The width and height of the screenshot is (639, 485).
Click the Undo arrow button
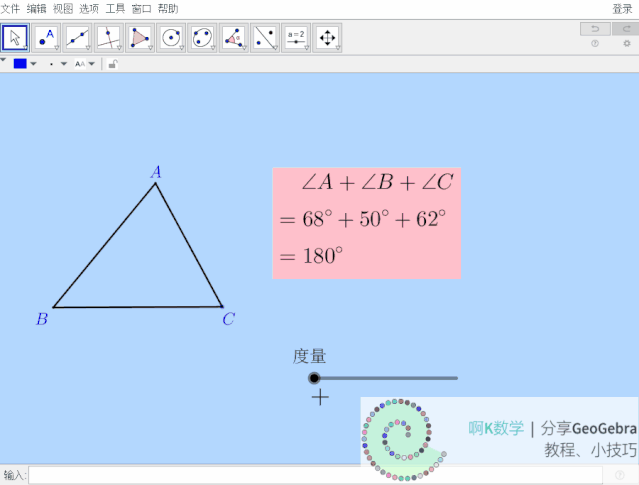(x=595, y=29)
